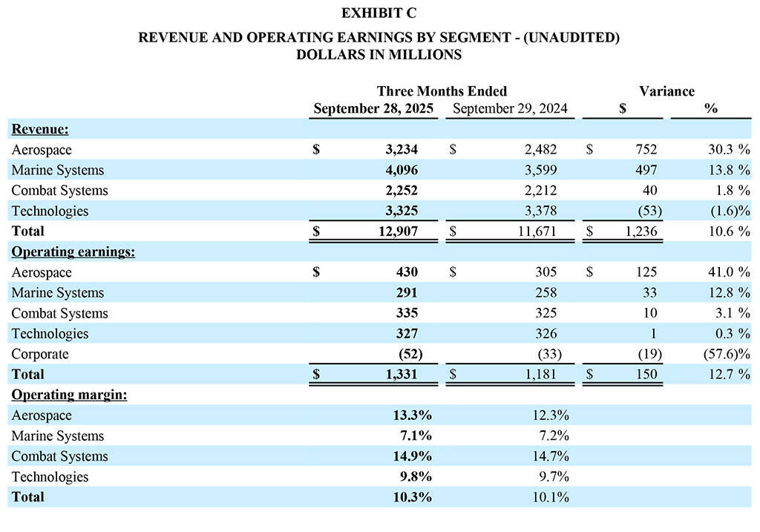Select the Variance column group header
Viewport: 760px width, 532px height.
coord(666,91)
